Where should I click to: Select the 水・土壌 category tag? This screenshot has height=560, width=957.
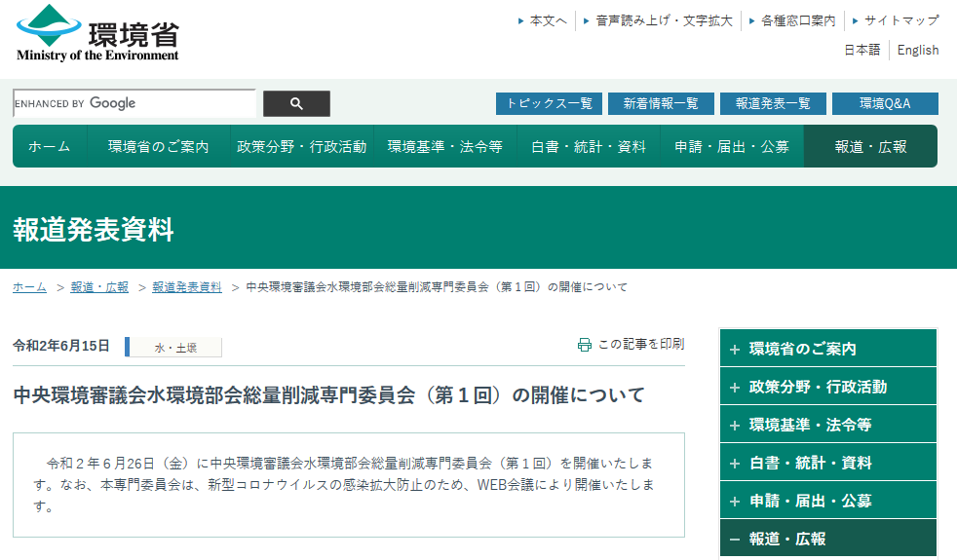point(175,348)
